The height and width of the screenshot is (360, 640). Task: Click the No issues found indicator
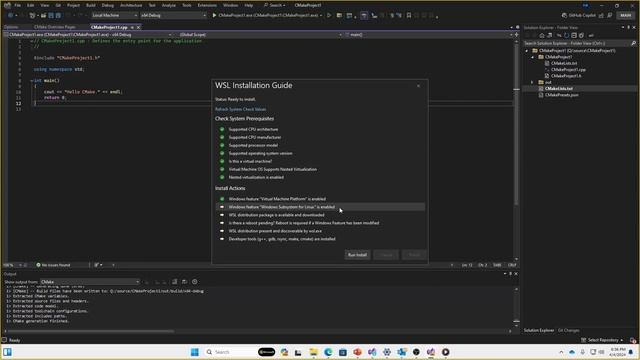53,265
